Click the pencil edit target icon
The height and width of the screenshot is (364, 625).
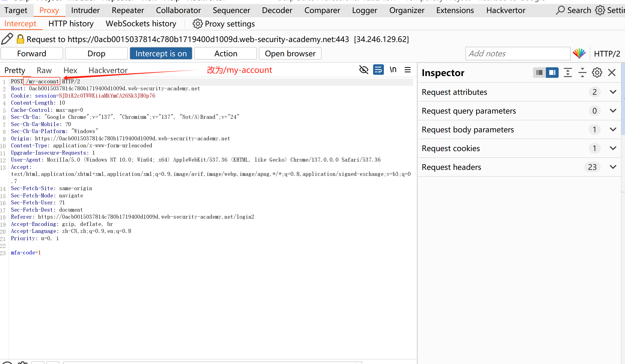[7, 39]
